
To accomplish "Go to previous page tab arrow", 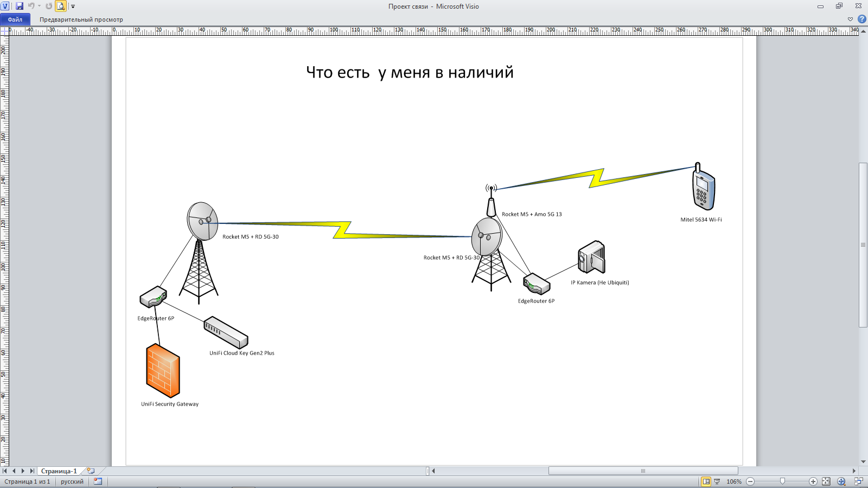I will tap(14, 471).
